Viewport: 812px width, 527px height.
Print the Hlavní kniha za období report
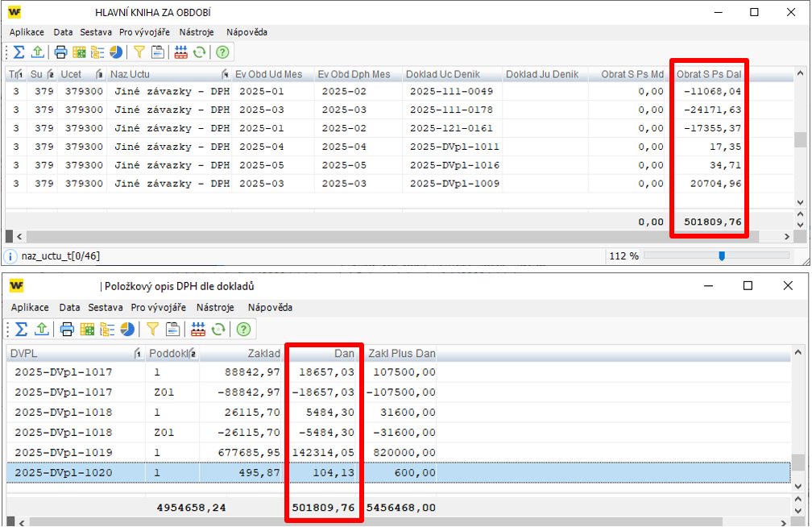pyautogui.click(x=61, y=52)
